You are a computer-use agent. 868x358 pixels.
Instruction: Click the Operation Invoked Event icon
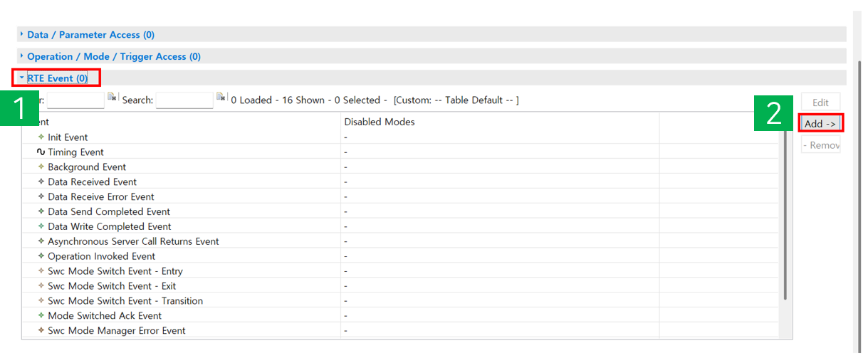(x=41, y=256)
